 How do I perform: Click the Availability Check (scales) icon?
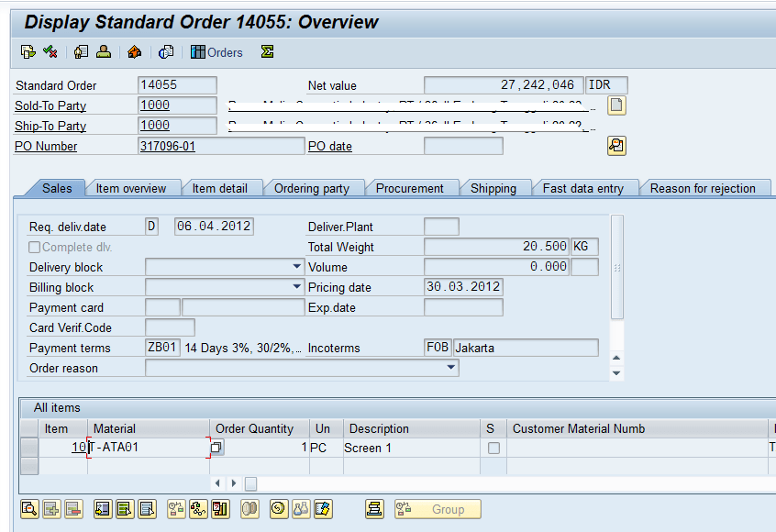176,509
